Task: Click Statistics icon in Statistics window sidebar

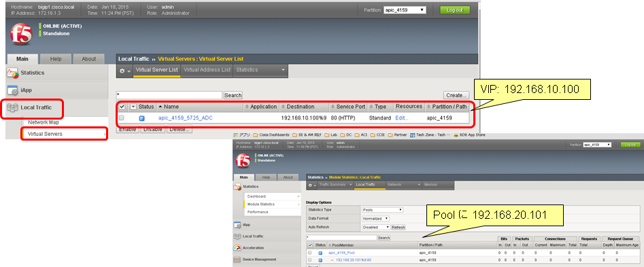Action: (237, 187)
